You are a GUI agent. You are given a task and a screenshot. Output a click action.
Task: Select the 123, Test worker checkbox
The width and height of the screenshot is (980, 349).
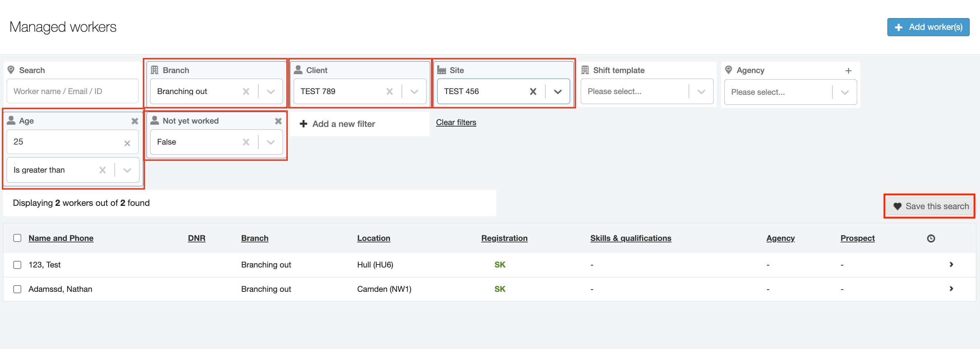point(17,265)
